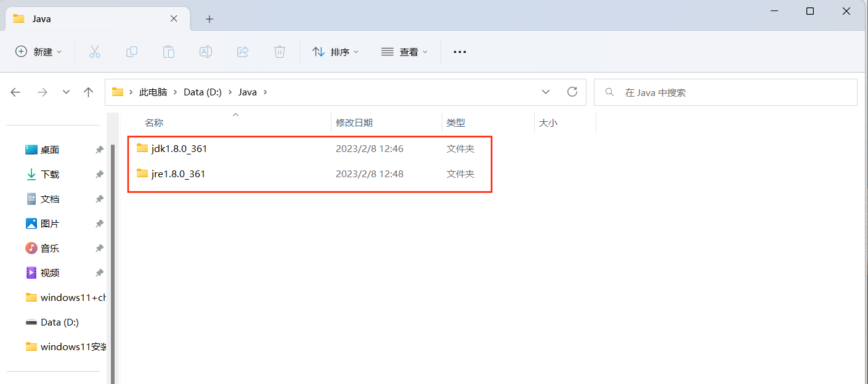The height and width of the screenshot is (384, 868).
Task: Click the back navigation arrow
Action: (15, 92)
